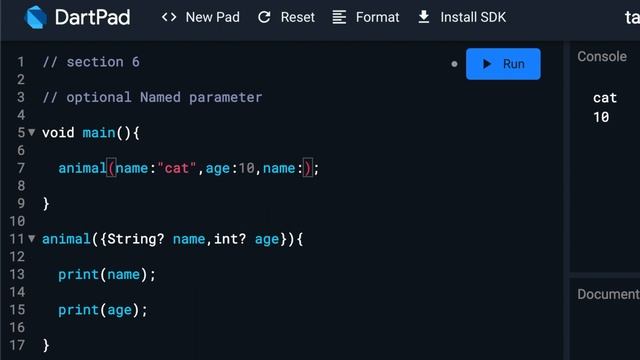This screenshot has height=360, width=640.
Task: Click the age:10 argument in line 7
Action: pos(230,168)
